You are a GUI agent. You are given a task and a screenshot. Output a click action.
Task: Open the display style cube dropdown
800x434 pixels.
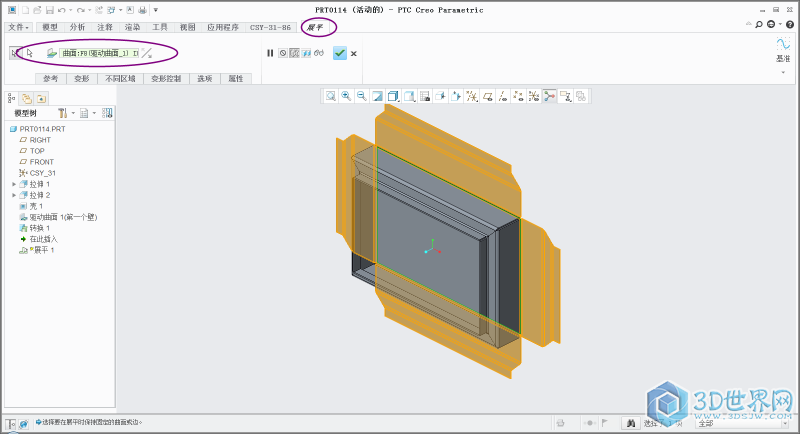[x=393, y=96]
